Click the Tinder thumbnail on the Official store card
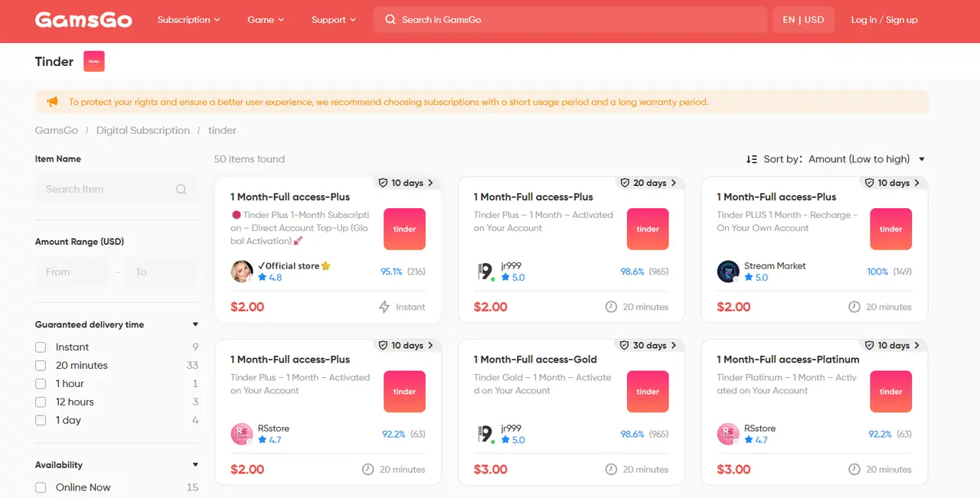This screenshot has width=980, height=498. [404, 229]
